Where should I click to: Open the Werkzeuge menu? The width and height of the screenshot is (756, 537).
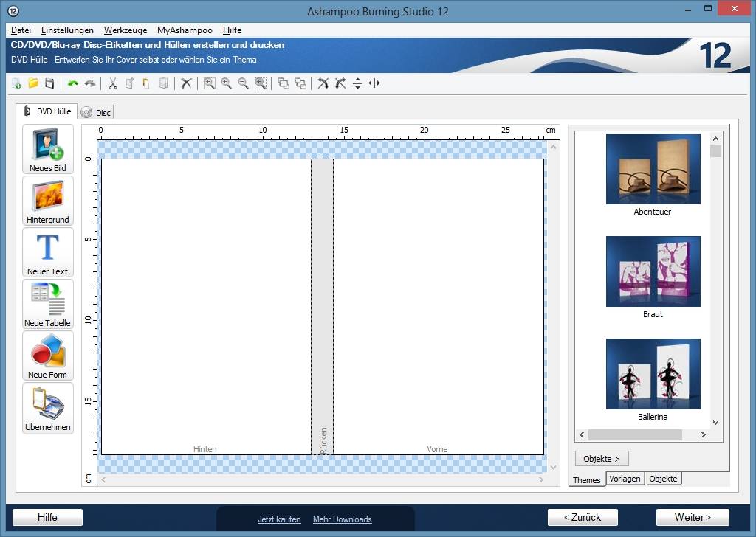pyautogui.click(x=126, y=30)
